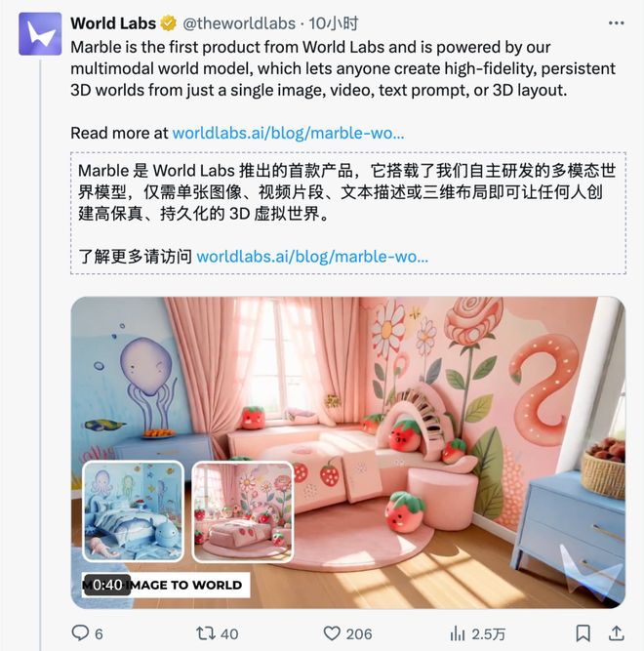Share the post via upload icon
Viewport: 644px width, 651px height.
(x=617, y=633)
